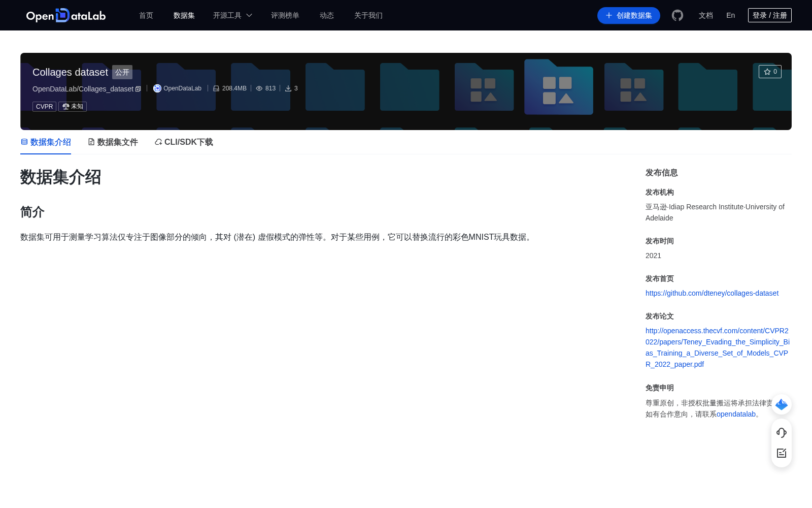Switch to the CLI/SDK下载 tab
This screenshot has height=508, width=812.
184,142
